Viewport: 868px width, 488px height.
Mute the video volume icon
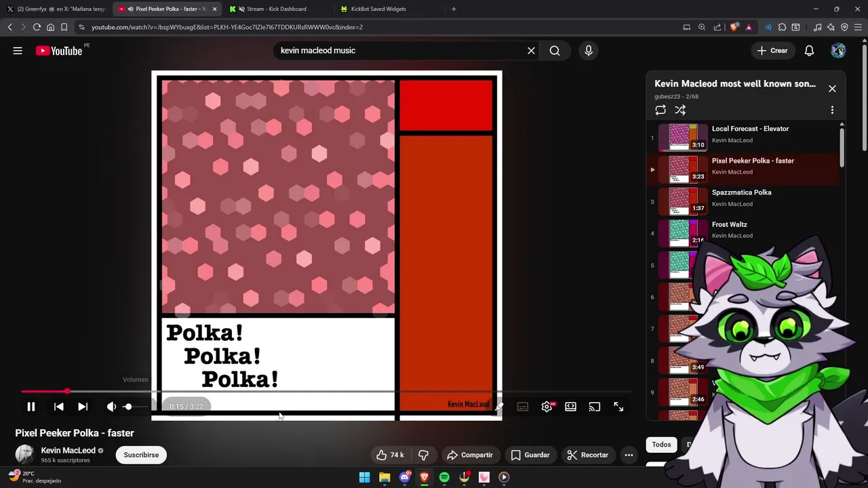[111, 407]
